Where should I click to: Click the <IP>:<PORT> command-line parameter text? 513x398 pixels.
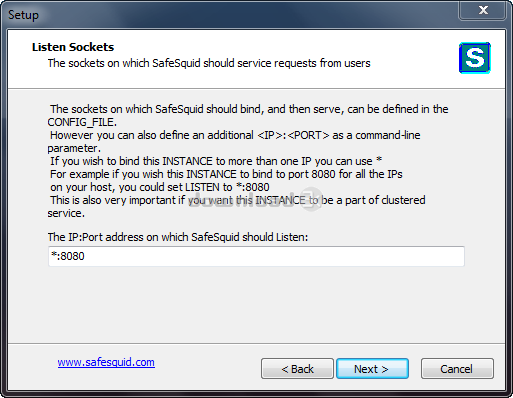pos(293,135)
